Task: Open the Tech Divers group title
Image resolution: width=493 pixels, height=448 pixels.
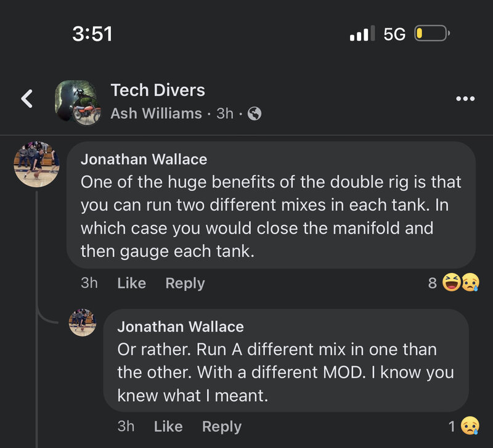Action: (x=158, y=90)
